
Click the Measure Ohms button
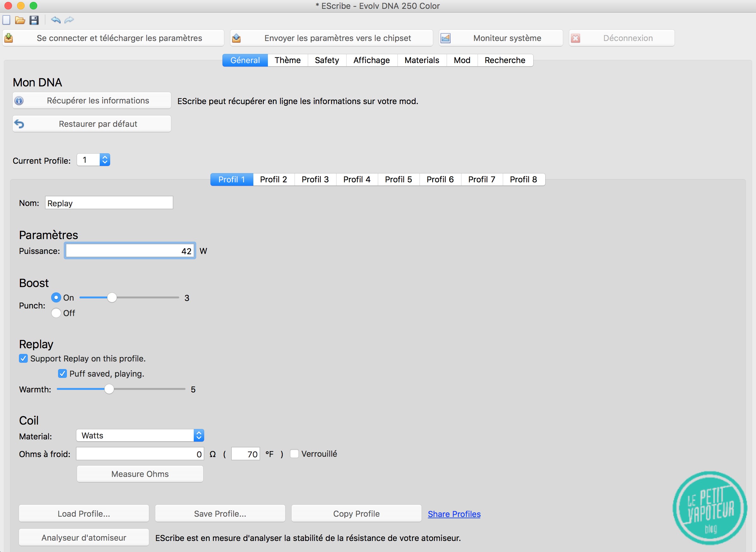[140, 474]
